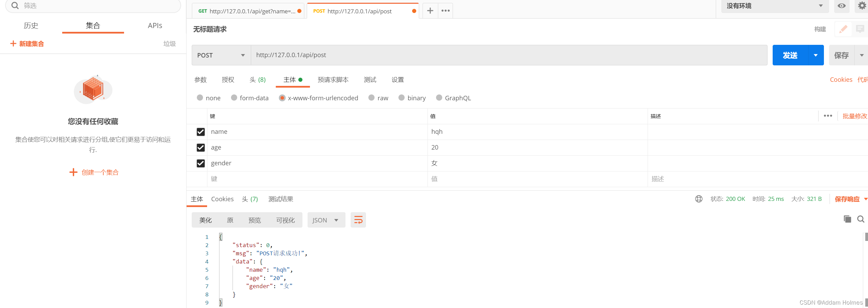Uncheck the name parameter checkbox
868x308 pixels.
(201, 132)
